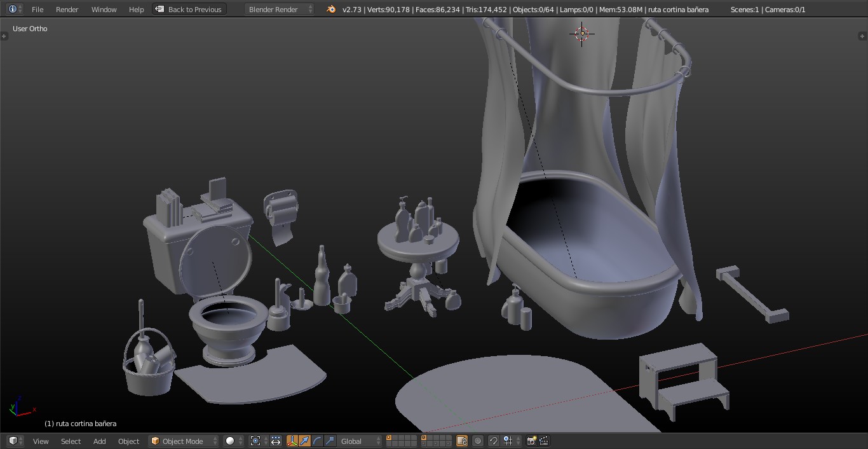868x449 pixels.
Task: Toggle proportional editing circle button
Action: 478,441
